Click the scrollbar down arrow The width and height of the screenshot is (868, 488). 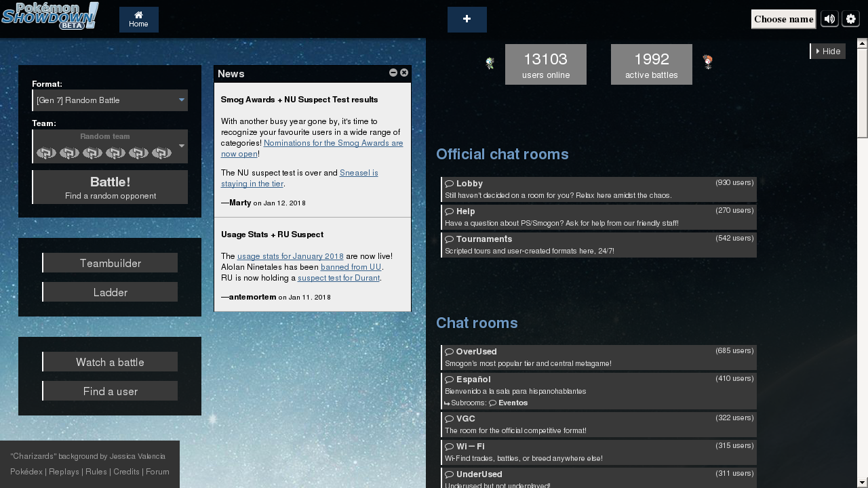(x=863, y=483)
